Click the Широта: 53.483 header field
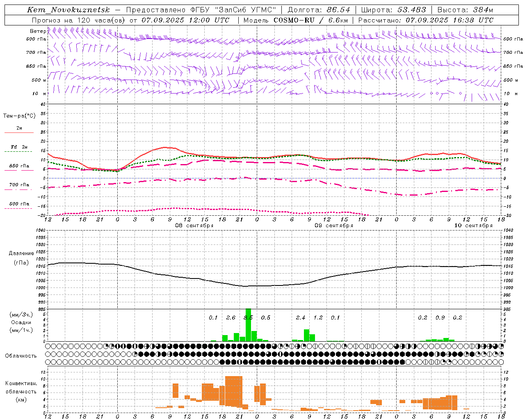Image resolution: width=525 pixels, height=420 pixels. tap(394, 10)
